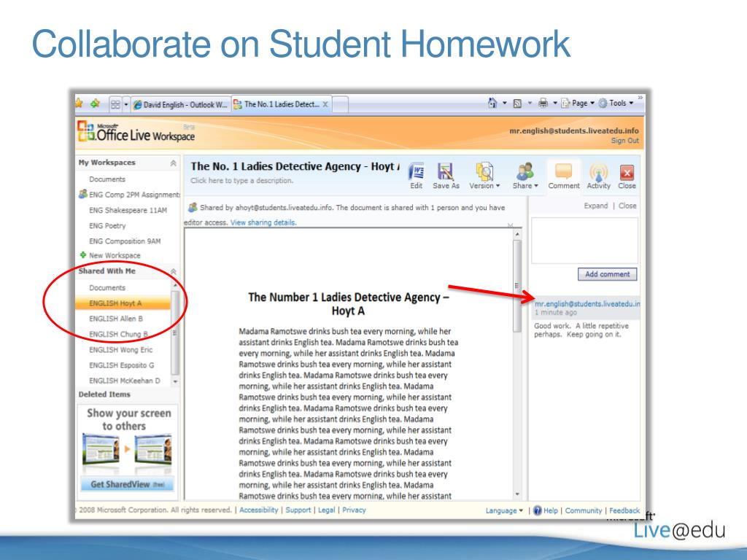The width and height of the screenshot is (747, 560).
Task: Click the RSS feeds icon
Action: pyautogui.click(x=517, y=104)
